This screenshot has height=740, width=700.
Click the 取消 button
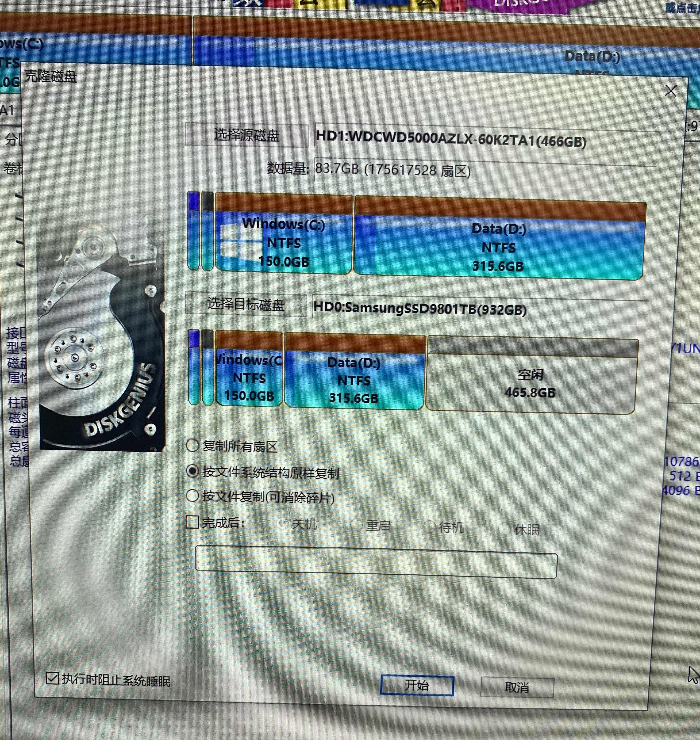[x=516, y=687]
